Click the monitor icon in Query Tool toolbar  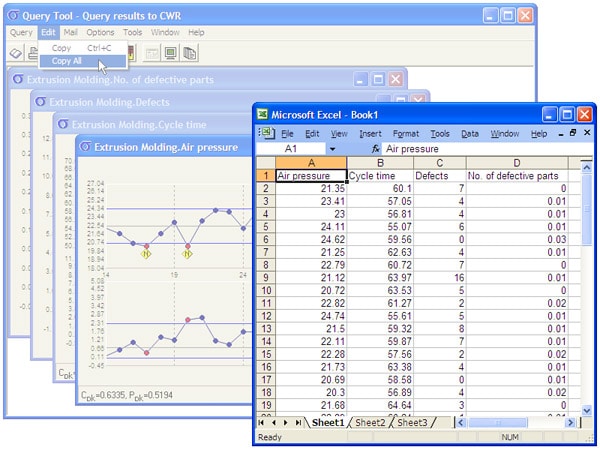click(x=170, y=53)
